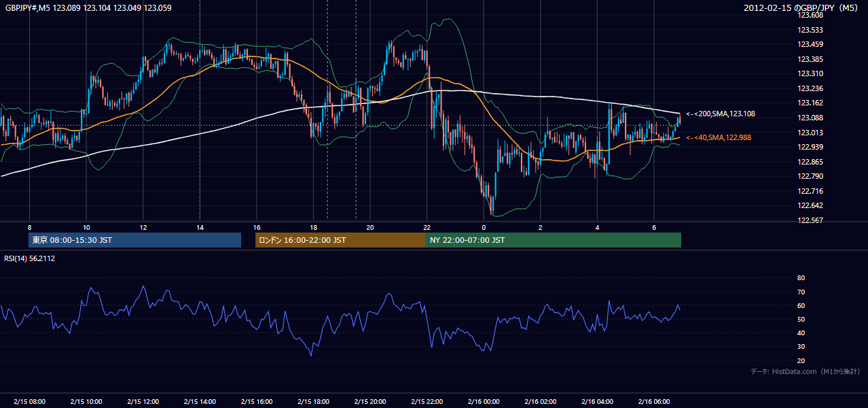The height and width of the screenshot is (408, 868).
Task: Click price axis value 123.236
Action: click(810, 88)
